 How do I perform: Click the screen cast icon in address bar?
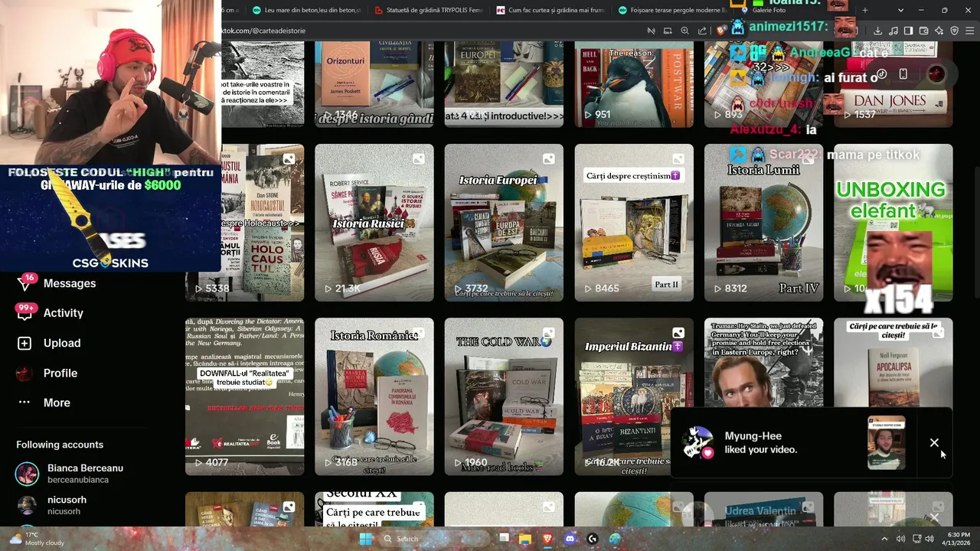(x=668, y=31)
